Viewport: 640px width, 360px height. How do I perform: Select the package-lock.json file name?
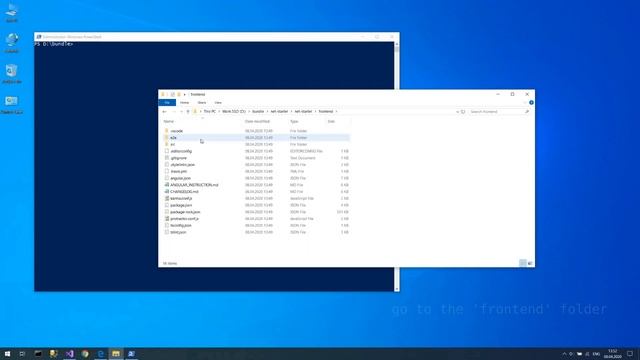coord(185,212)
